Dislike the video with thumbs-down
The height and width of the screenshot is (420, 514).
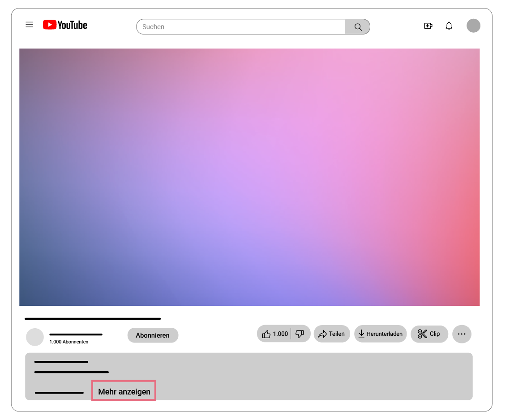[x=300, y=334]
